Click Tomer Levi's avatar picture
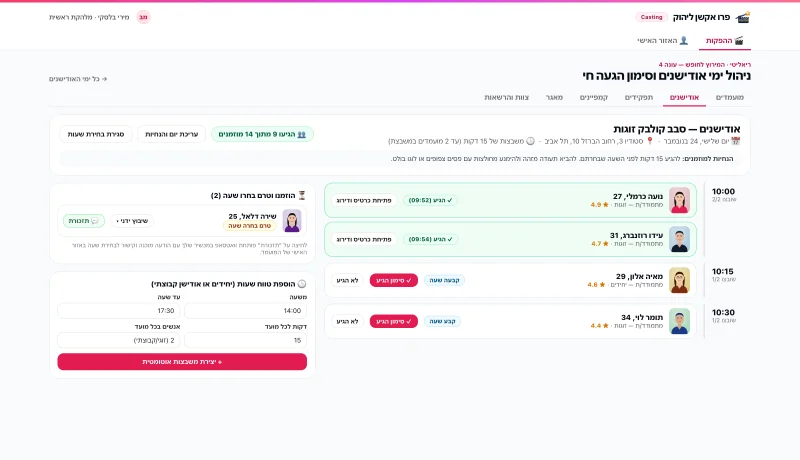 point(679,321)
